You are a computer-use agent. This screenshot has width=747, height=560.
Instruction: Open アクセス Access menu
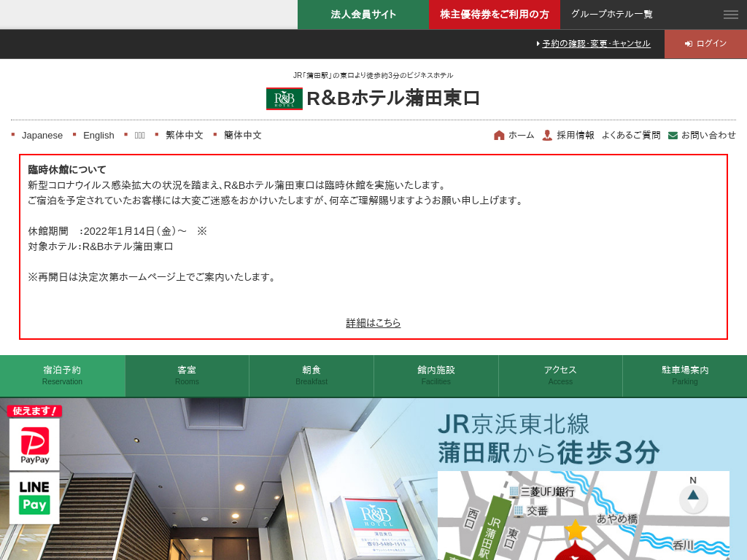coord(560,376)
